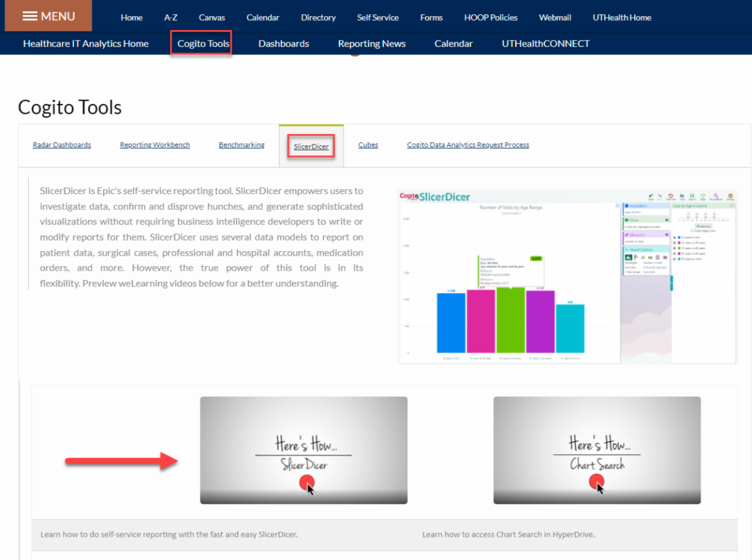Navigate to UTHealthCONNECT
The image size is (752, 560).
pos(545,43)
